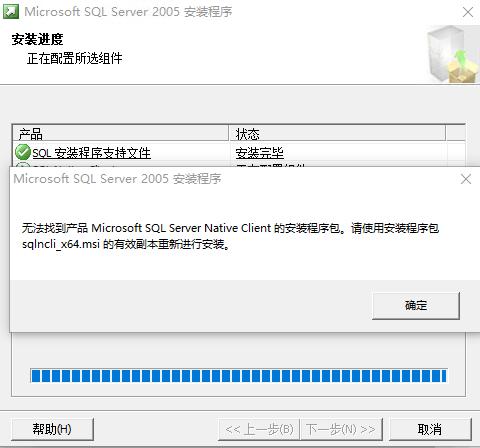Close the error message dialog with X
Image resolution: width=480 pixels, height=448 pixels.
(466, 179)
